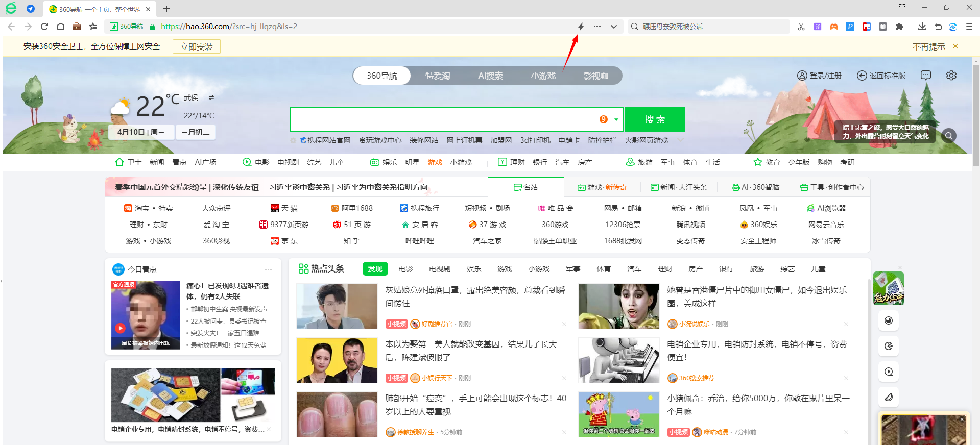Click 登录/注册 login link
The height and width of the screenshot is (445, 980).
[x=820, y=76]
